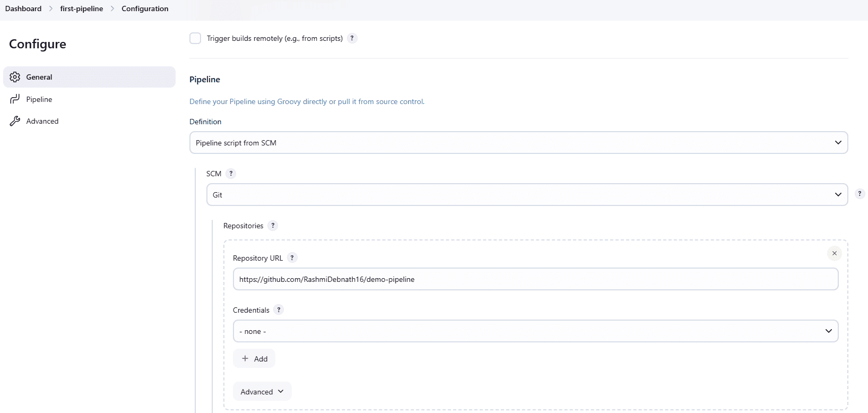The height and width of the screenshot is (413, 868).
Task: Open first-pipeline breadcrumb link
Action: 82,8
